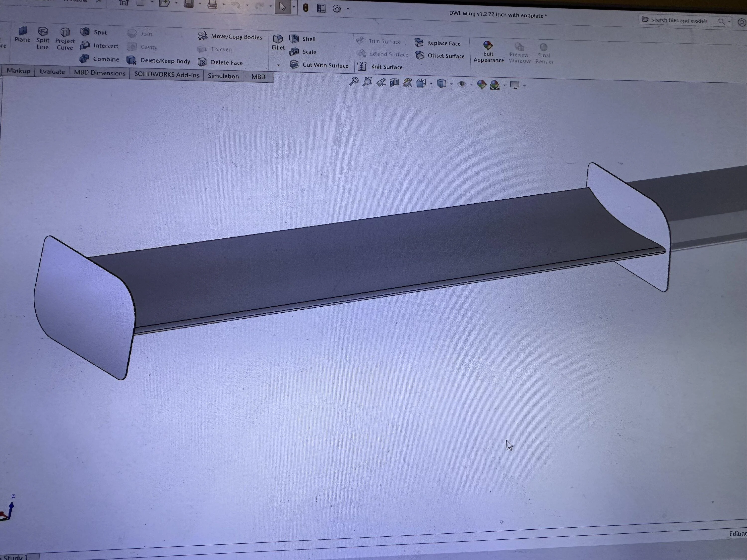Switch to the SOLIDWORKS Add-Ins tab

point(167,75)
